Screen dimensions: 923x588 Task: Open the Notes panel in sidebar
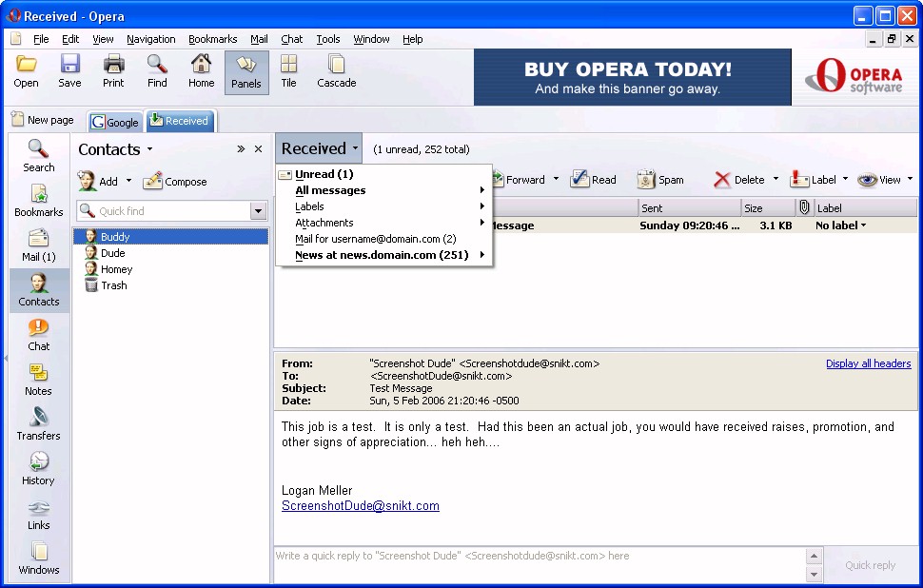coord(39,380)
